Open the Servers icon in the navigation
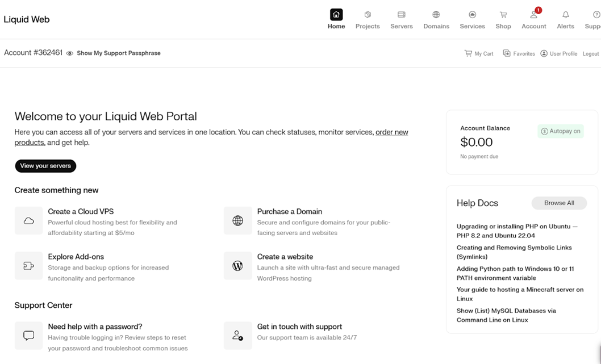Image resolution: width=601 pixels, height=364 pixels. pos(401,15)
